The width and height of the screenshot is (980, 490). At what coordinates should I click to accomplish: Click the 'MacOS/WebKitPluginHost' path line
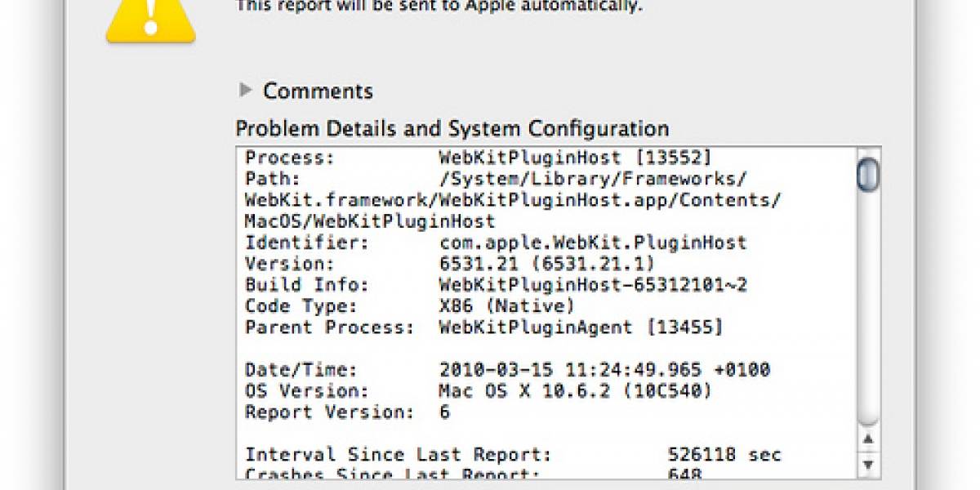point(370,221)
